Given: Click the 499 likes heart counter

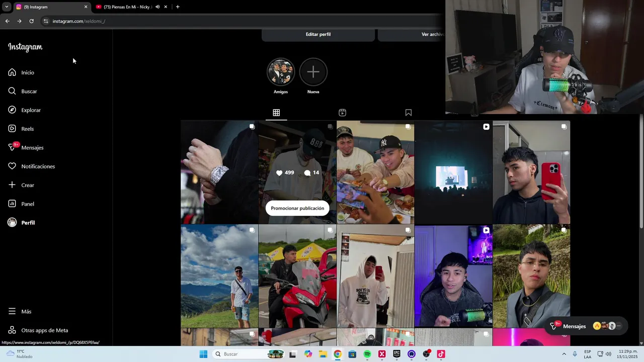Looking at the screenshot, I should [x=285, y=172].
